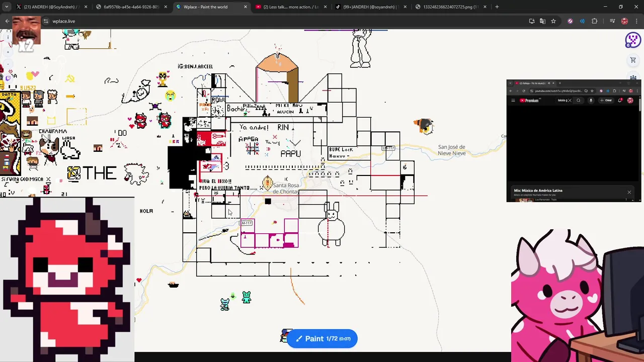This screenshot has height=362, width=644.
Task: Click YouTube search magnifier button
Action: (579, 101)
